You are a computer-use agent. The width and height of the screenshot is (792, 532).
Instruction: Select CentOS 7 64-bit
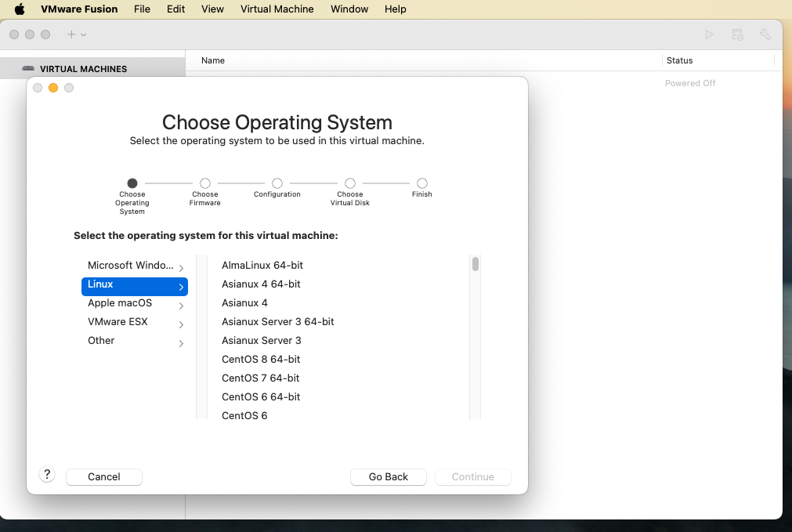(260, 378)
